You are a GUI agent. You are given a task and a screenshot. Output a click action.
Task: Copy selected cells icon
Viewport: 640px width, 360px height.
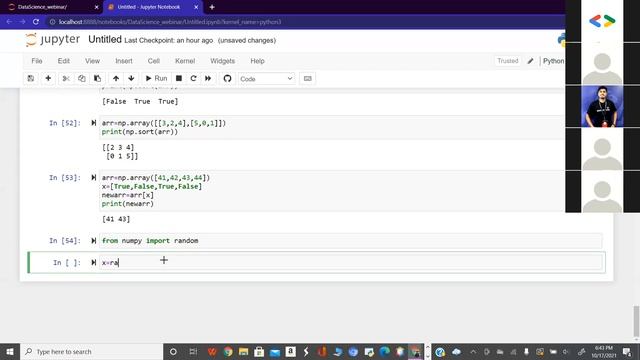[x=82, y=78]
